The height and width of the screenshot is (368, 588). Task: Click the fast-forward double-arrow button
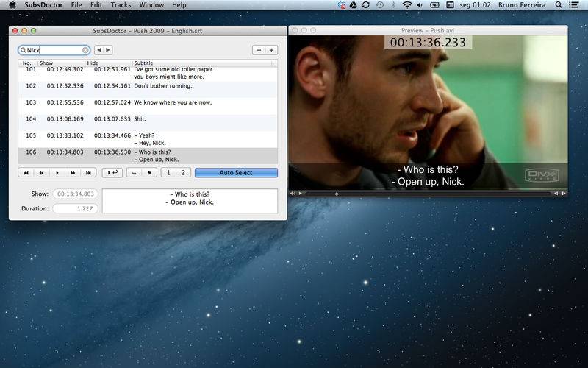pos(73,173)
